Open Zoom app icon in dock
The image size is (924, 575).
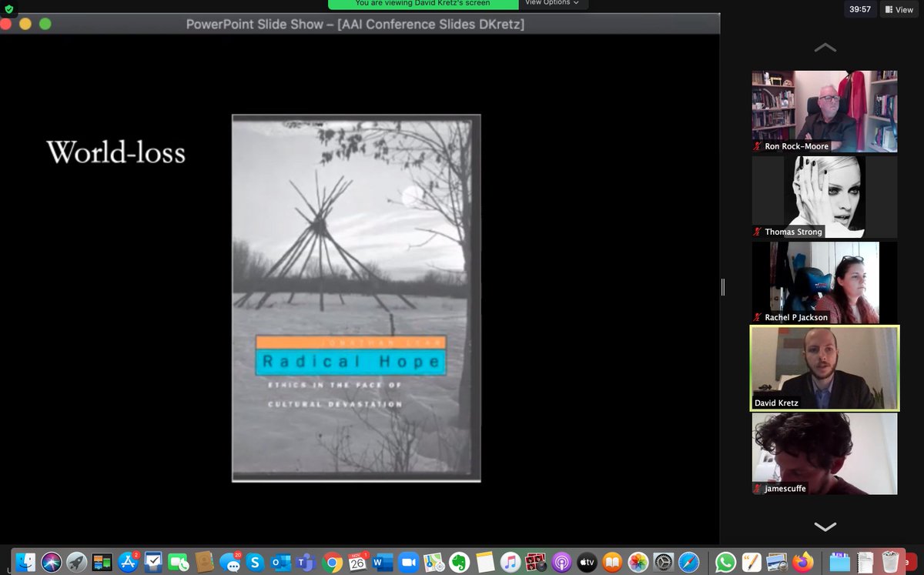408,562
